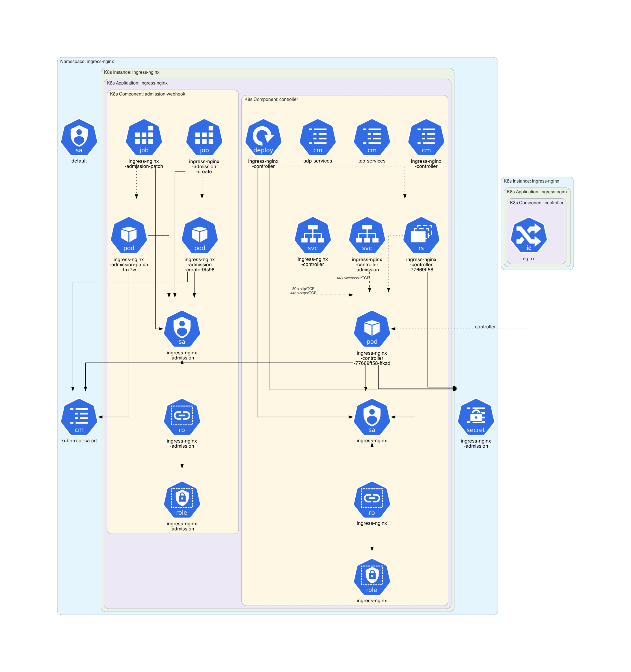The width and height of the screenshot is (631, 672).
Task: Click the ingress-nginx-admission role icon
Action: pos(182,500)
